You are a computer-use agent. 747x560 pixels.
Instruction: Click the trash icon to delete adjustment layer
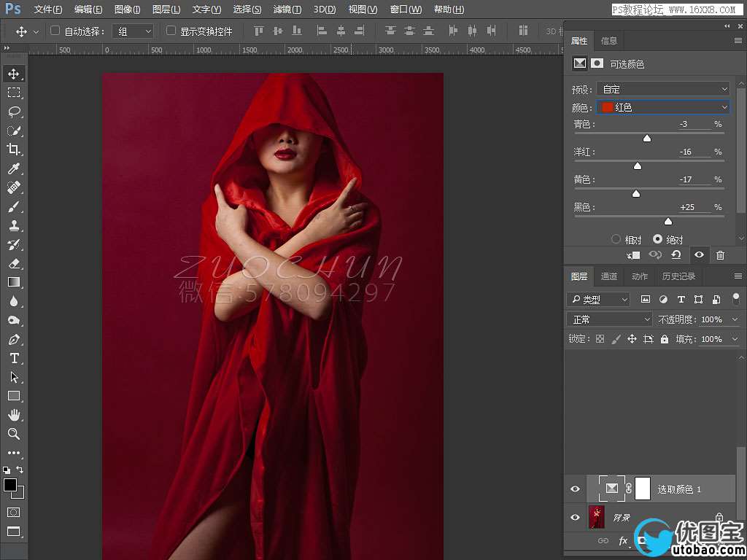(x=720, y=255)
